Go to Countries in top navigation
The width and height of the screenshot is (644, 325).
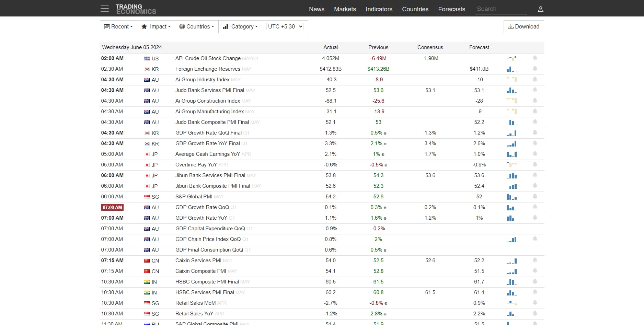point(415,9)
